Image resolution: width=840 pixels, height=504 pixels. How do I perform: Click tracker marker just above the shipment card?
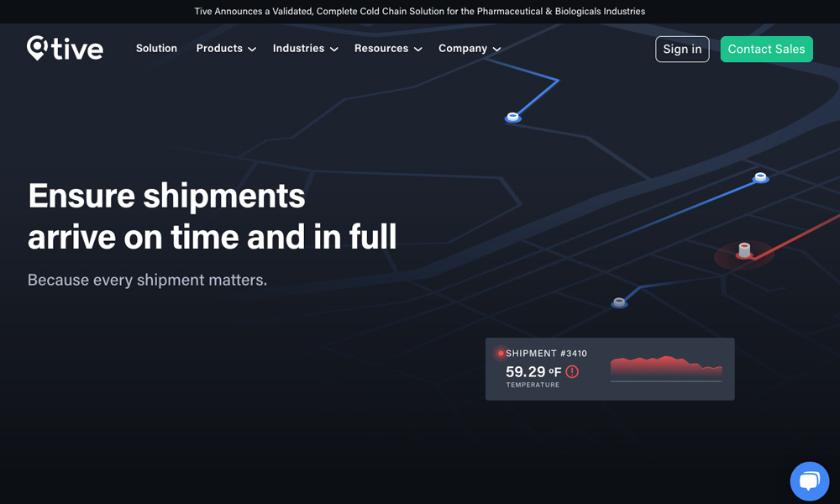[619, 302]
